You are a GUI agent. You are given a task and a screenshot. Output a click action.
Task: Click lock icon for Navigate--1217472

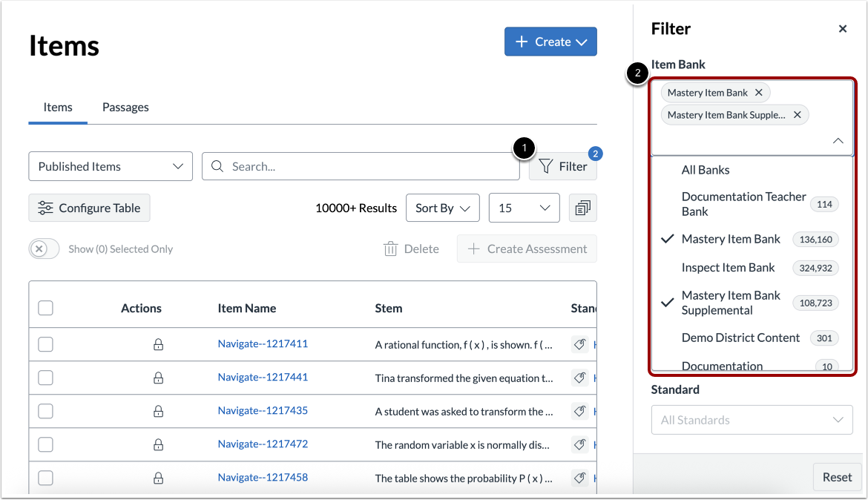tap(158, 444)
